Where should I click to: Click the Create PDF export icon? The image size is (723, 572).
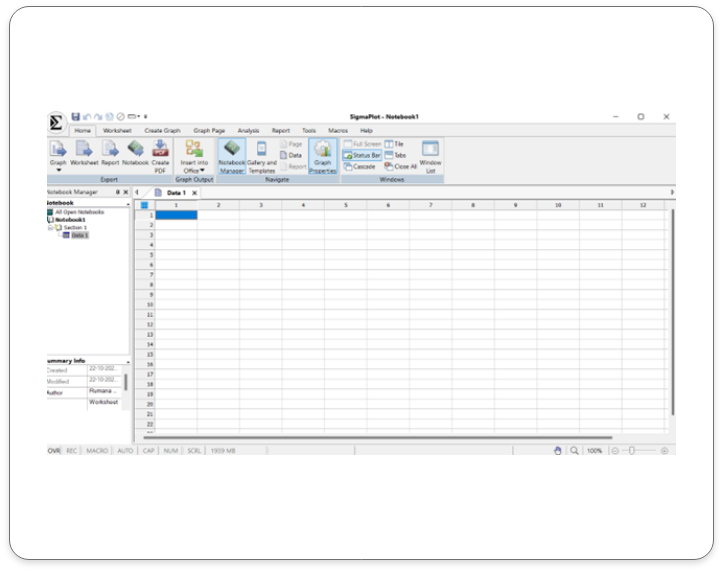pyautogui.click(x=160, y=150)
